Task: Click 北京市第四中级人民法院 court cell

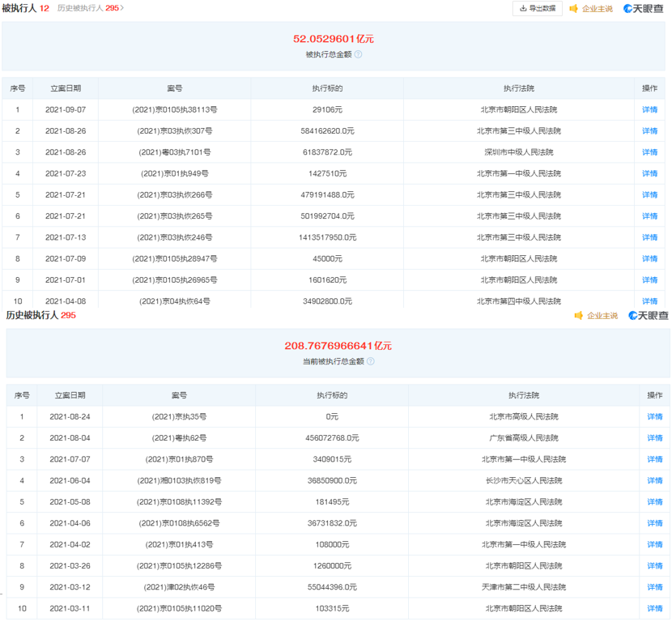Action: click(x=518, y=300)
